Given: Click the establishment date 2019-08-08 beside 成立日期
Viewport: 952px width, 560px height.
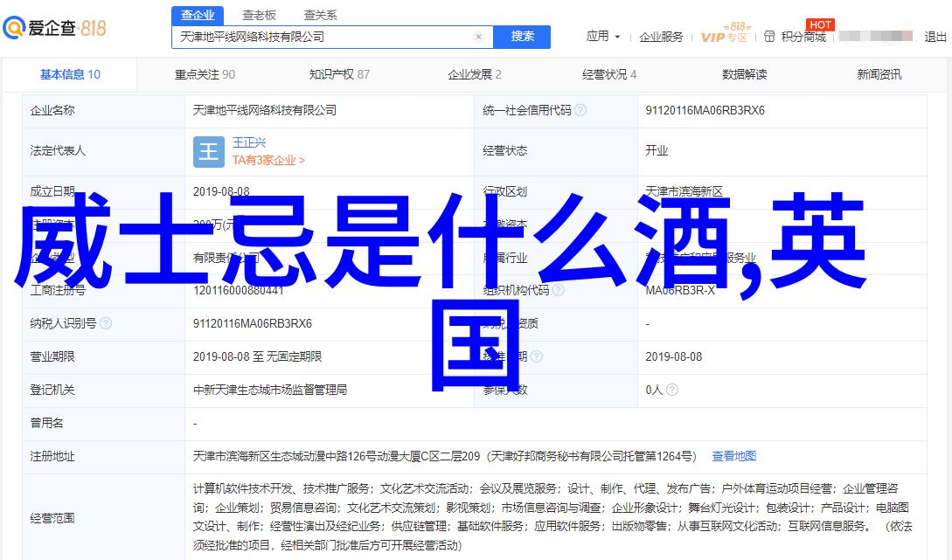Looking at the screenshot, I should click(x=221, y=191).
